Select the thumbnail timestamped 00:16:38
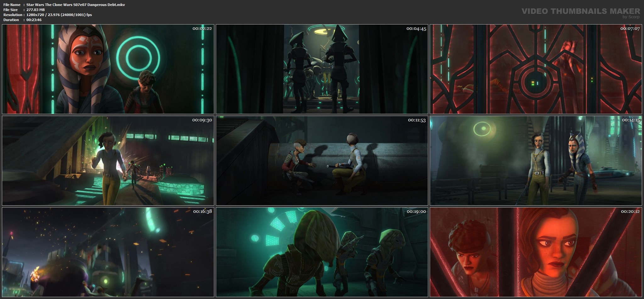This screenshot has width=644, height=299. (x=108, y=252)
